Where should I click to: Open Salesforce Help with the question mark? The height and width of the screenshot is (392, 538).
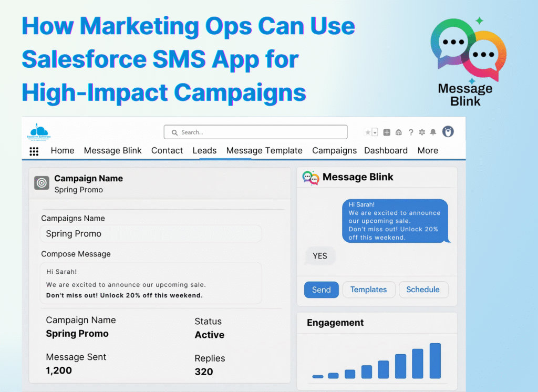point(411,132)
